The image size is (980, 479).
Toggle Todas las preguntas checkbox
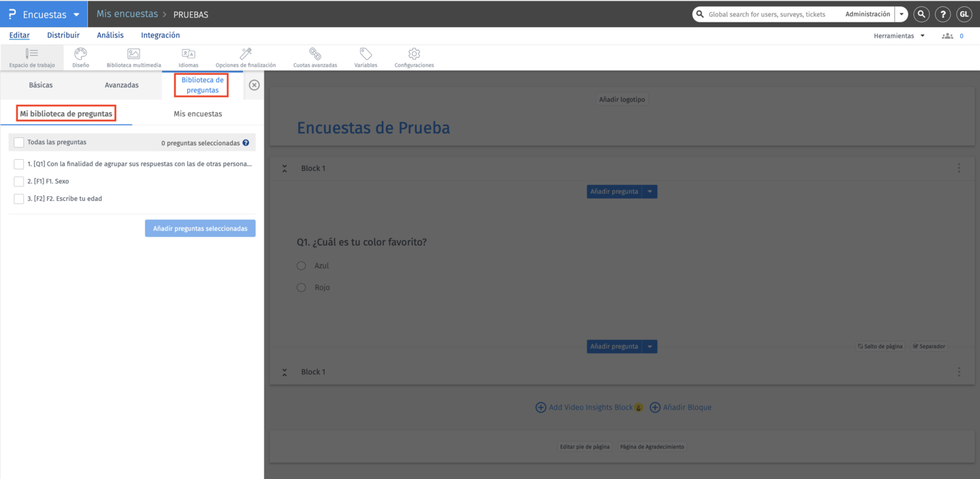19,142
